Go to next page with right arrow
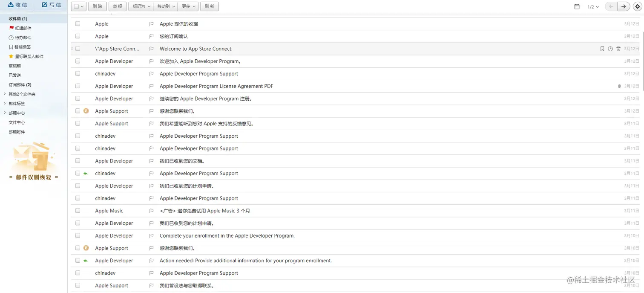This screenshot has width=644, height=293. [624, 6]
